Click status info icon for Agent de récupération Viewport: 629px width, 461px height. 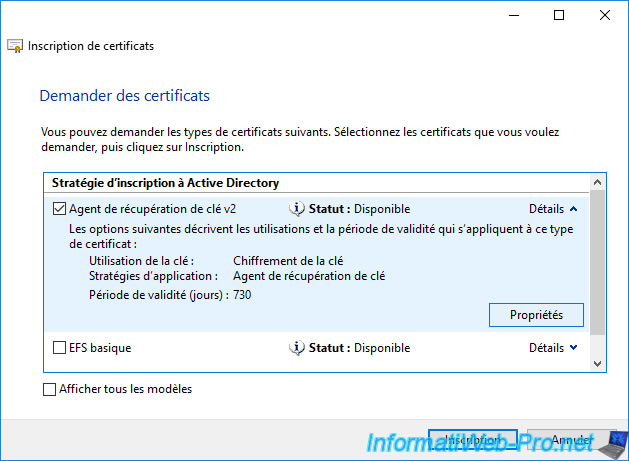click(296, 209)
